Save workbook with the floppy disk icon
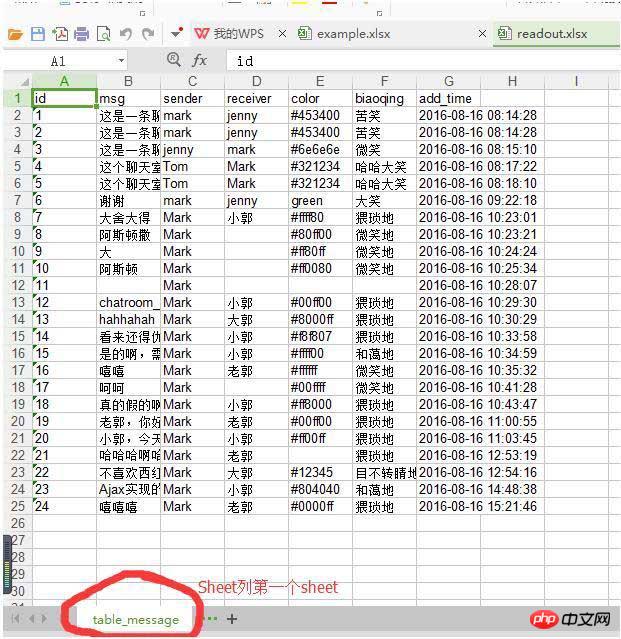 (38, 34)
